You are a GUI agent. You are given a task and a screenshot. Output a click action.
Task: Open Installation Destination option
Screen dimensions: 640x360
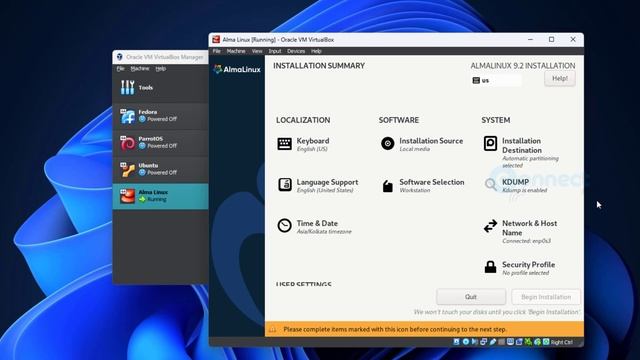pyautogui.click(x=521, y=152)
